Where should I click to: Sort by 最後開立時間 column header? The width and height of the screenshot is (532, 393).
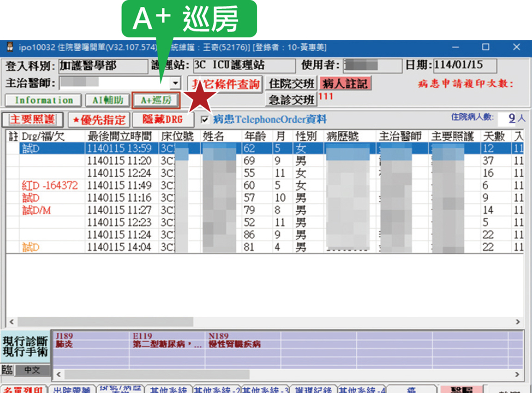[119, 136]
